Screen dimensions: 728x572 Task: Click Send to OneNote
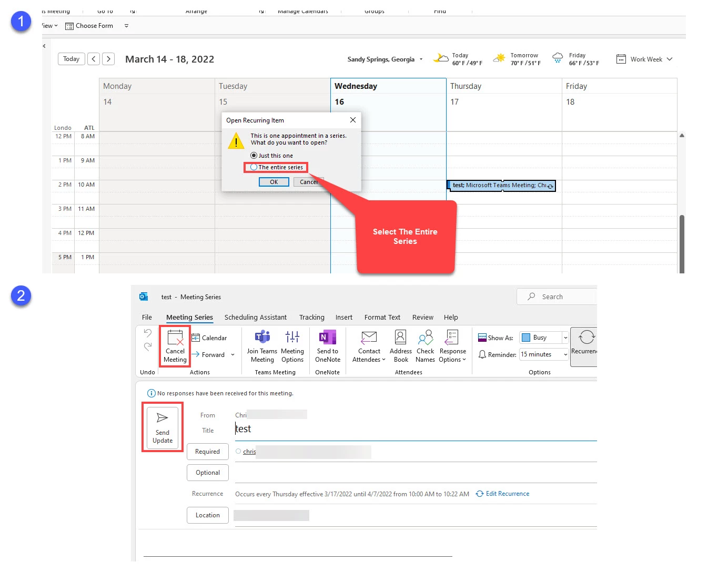(327, 346)
